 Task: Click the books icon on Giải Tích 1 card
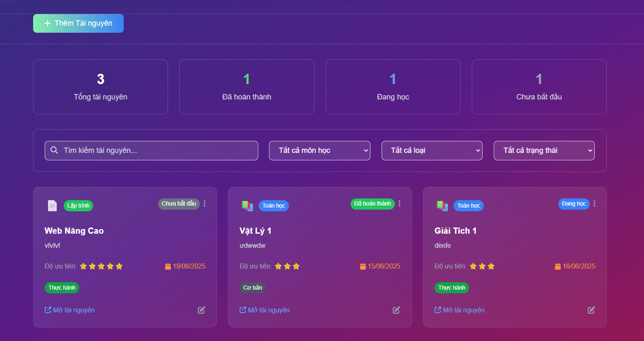click(442, 206)
